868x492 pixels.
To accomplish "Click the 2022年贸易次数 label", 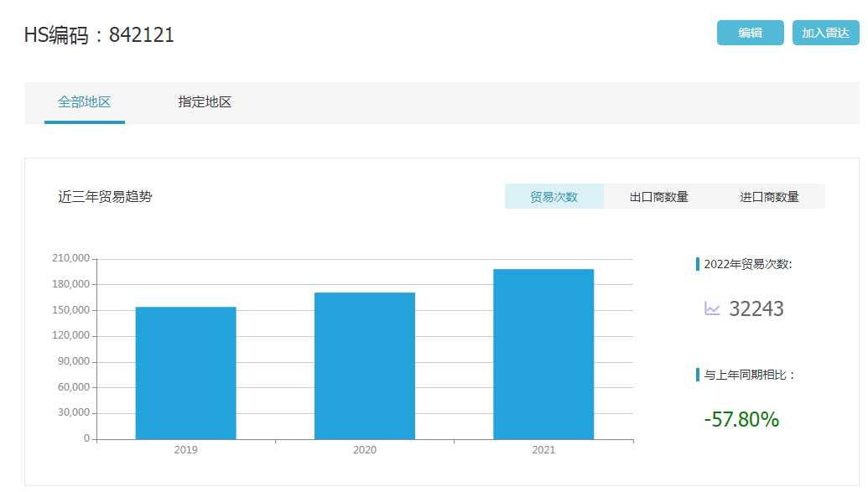I will [x=747, y=264].
